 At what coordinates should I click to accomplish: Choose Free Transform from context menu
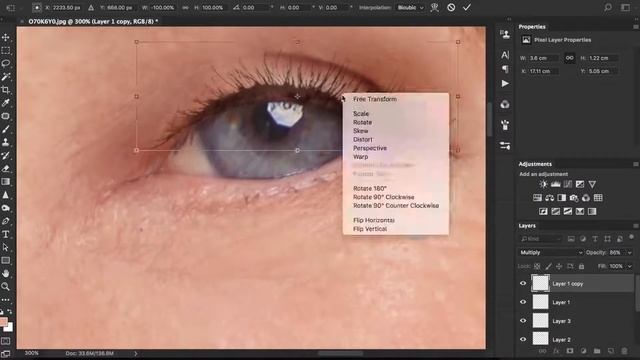[375, 99]
